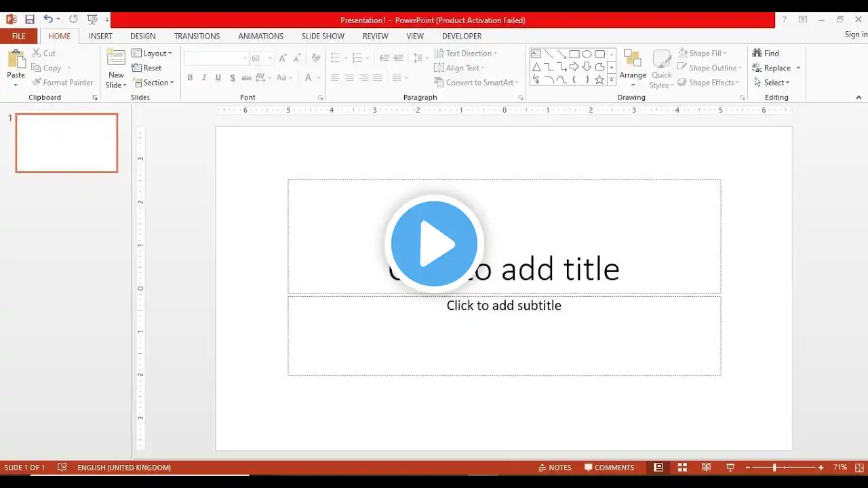Open the TRANSITIONS tab
868x488 pixels.
click(197, 36)
